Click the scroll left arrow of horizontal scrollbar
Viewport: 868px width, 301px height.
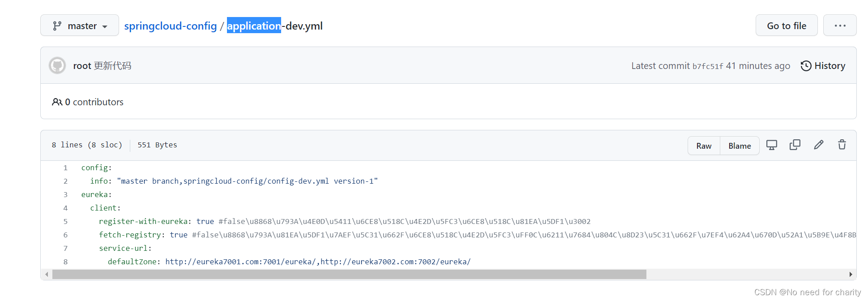point(47,274)
